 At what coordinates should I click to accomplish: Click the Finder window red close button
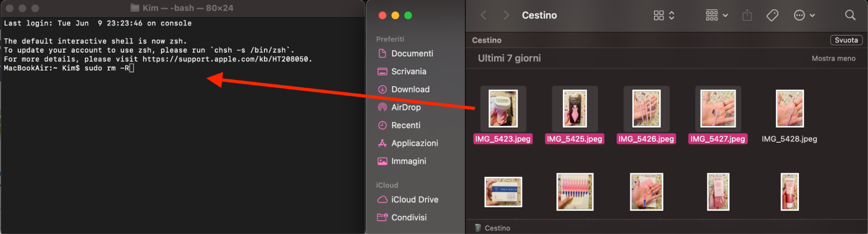click(x=382, y=15)
